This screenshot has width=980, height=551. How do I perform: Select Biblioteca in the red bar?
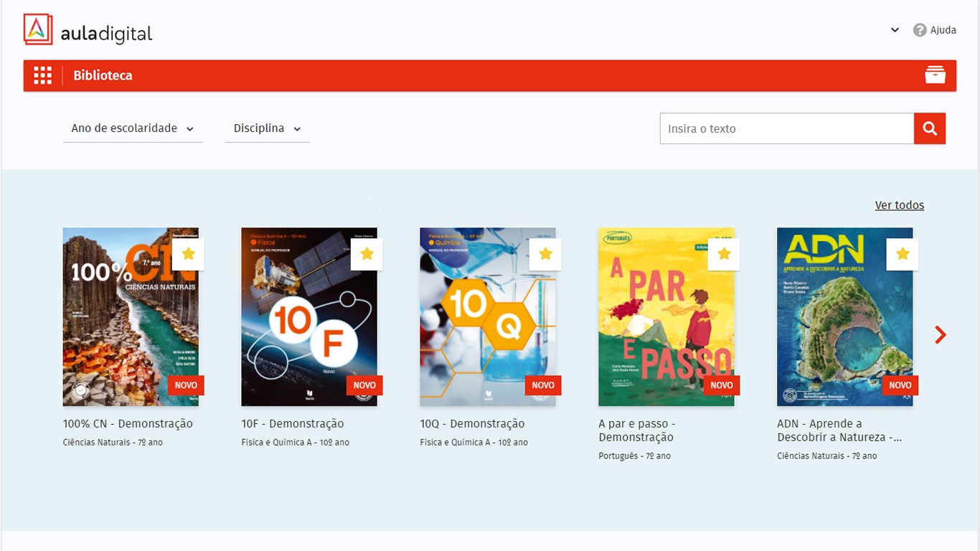tap(103, 75)
